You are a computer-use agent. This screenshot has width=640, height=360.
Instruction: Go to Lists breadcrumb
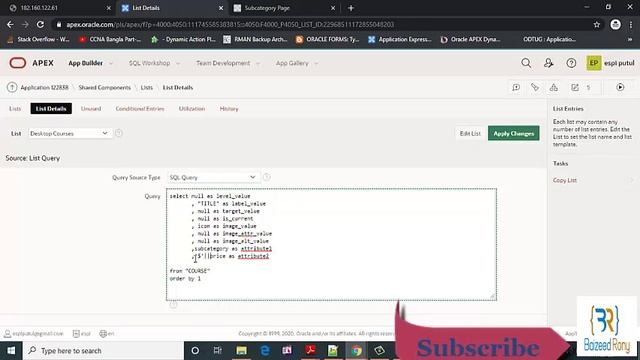pyautogui.click(x=147, y=87)
